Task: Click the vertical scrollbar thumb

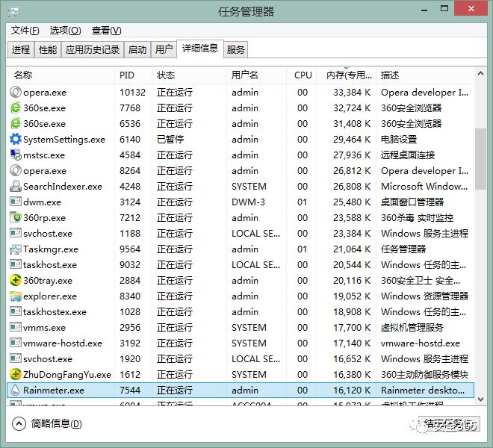Action: pyautogui.click(x=480, y=159)
